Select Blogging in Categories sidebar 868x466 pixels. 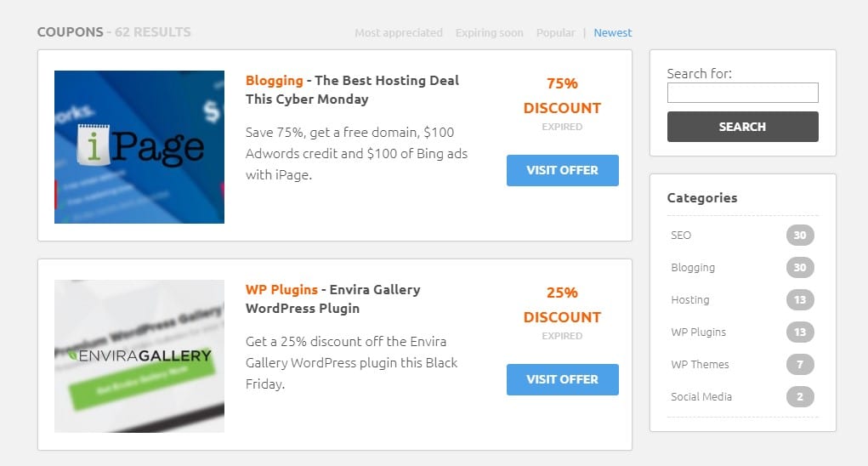point(693,268)
